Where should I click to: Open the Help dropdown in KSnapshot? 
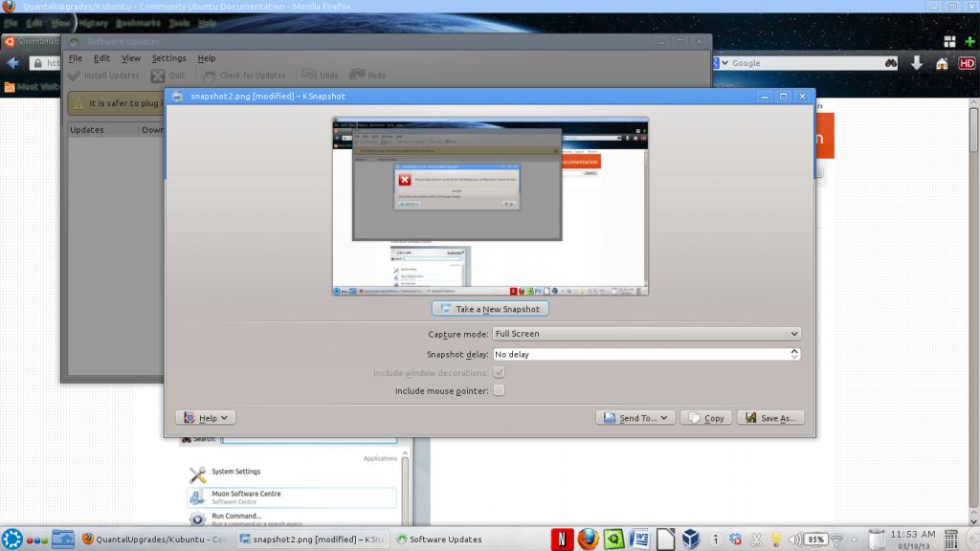(206, 418)
